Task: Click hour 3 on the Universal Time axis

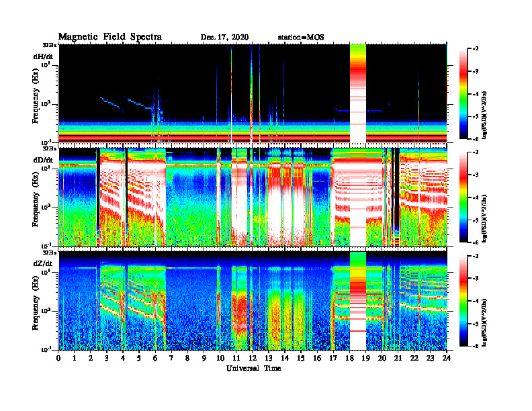Action: point(107,359)
